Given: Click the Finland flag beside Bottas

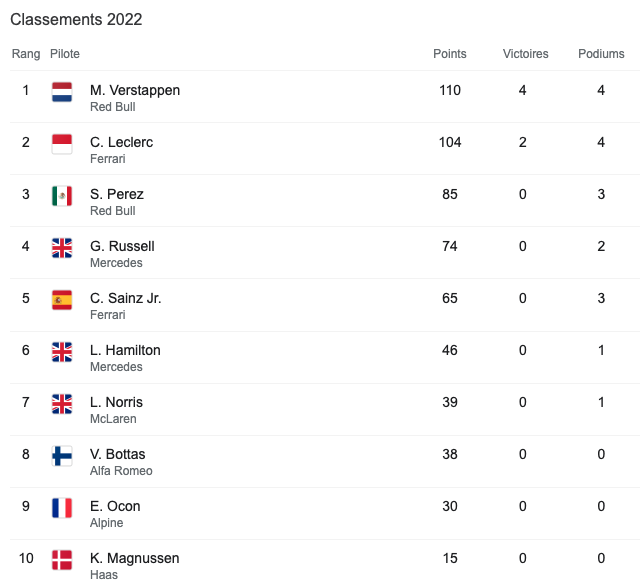Looking at the screenshot, I should [62, 456].
